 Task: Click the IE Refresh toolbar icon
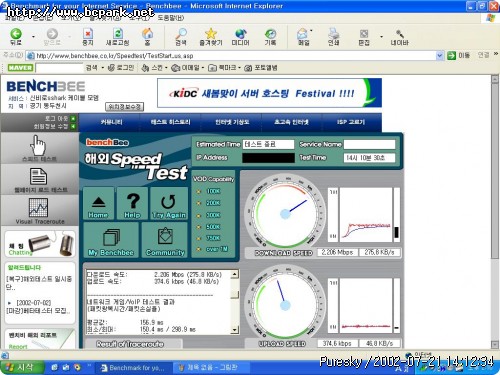pyautogui.click(x=117, y=37)
